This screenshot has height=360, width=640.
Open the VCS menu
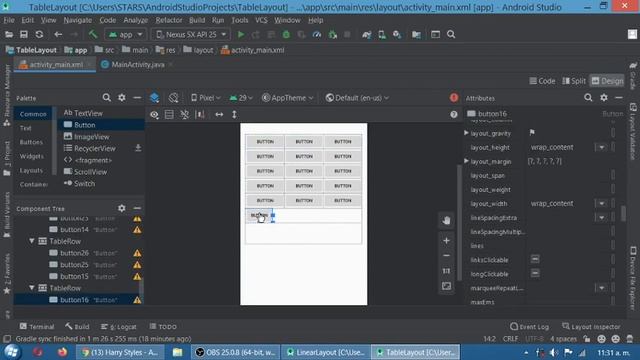point(261,20)
